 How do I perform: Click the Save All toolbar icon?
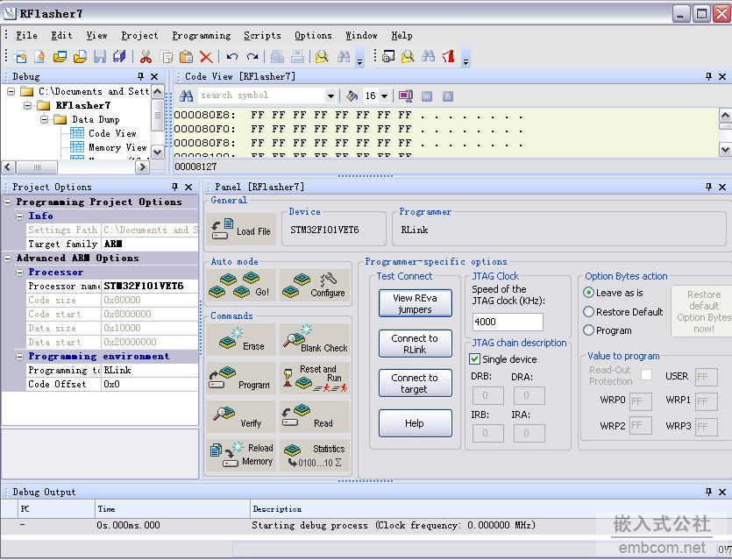click(x=119, y=57)
